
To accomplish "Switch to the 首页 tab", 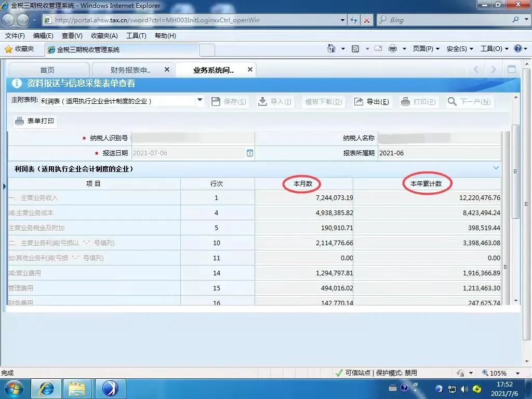I will pos(47,70).
